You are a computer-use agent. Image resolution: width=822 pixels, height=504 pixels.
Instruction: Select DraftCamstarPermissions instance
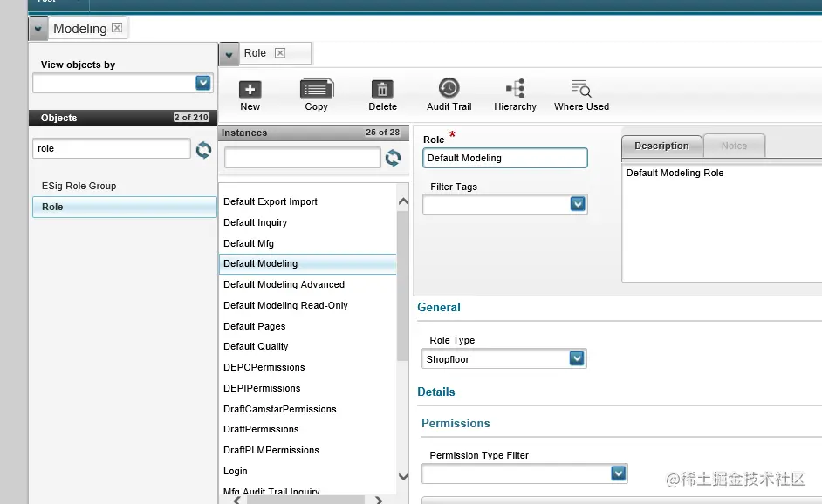click(x=280, y=409)
